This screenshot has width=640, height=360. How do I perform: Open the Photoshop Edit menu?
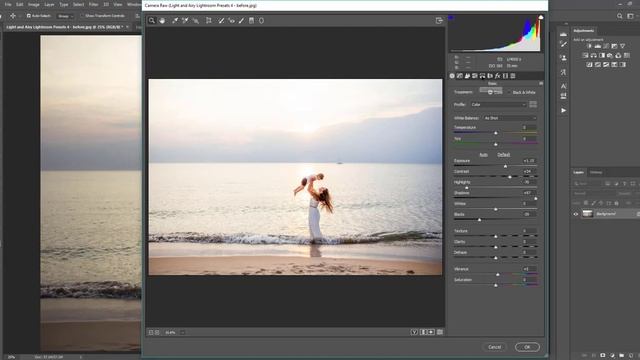(20, 4)
